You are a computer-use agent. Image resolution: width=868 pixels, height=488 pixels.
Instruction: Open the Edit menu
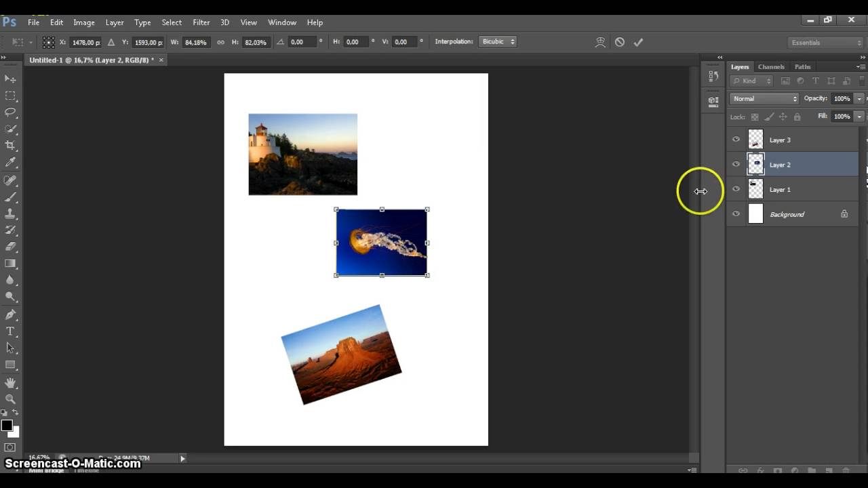[56, 22]
